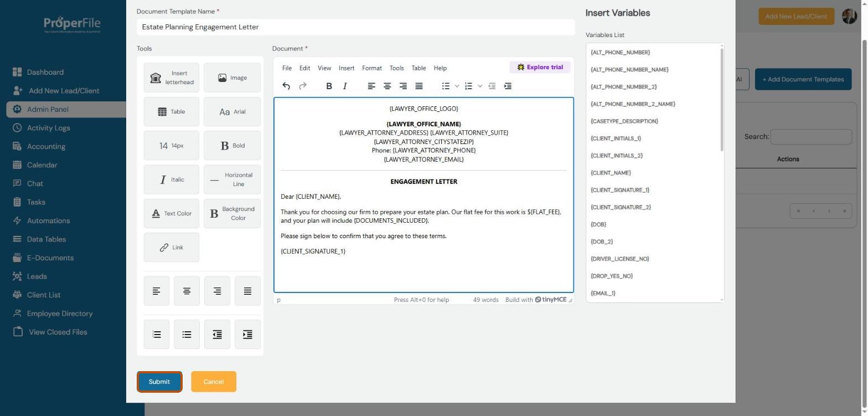The image size is (868, 416).
Task: Expand the numbered list style dropdown arrow
Action: (x=480, y=86)
